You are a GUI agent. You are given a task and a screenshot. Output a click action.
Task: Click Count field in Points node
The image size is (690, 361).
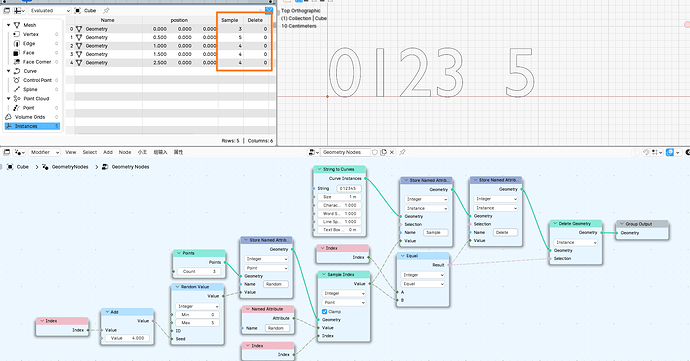tap(199, 272)
